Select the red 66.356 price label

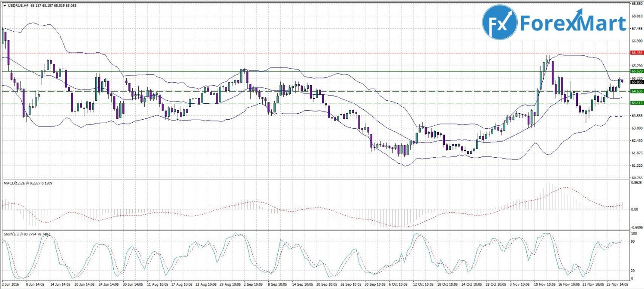(636, 53)
